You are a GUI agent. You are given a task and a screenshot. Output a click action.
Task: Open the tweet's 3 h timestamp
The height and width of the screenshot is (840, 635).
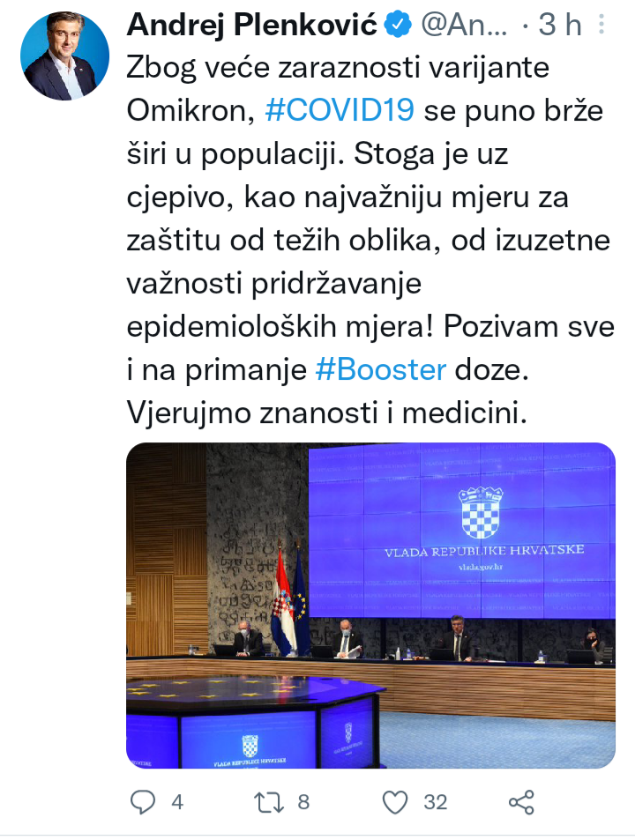coord(559,26)
